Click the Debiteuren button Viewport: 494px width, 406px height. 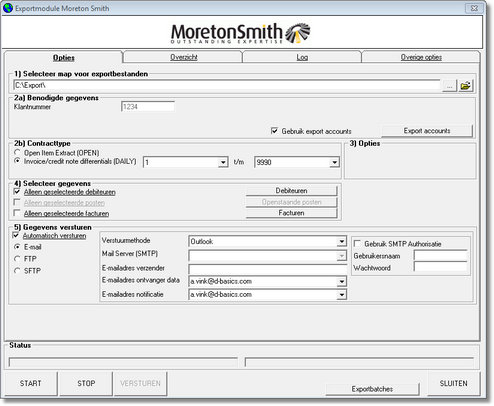(291, 191)
